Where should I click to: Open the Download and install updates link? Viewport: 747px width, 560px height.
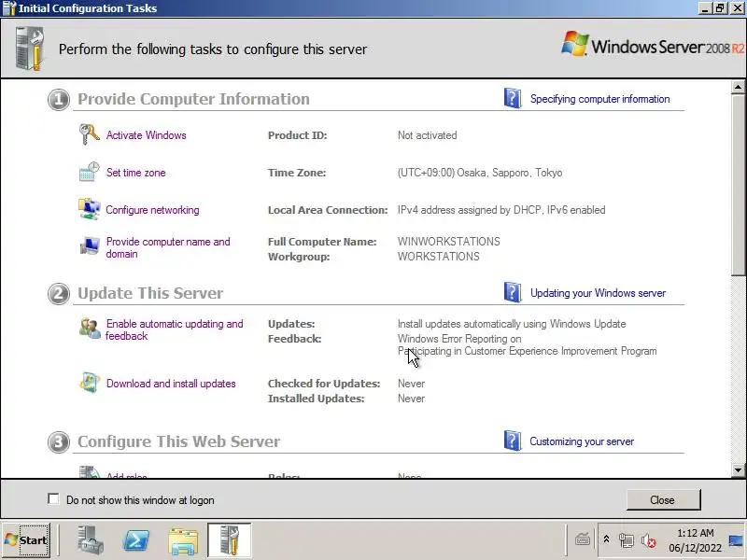(171, 384)
